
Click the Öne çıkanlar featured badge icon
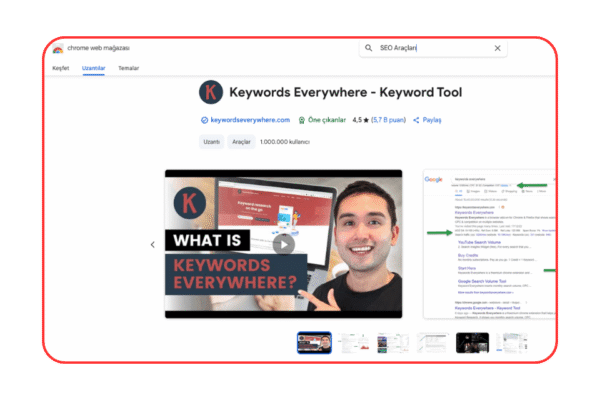[x=301, y=120]
